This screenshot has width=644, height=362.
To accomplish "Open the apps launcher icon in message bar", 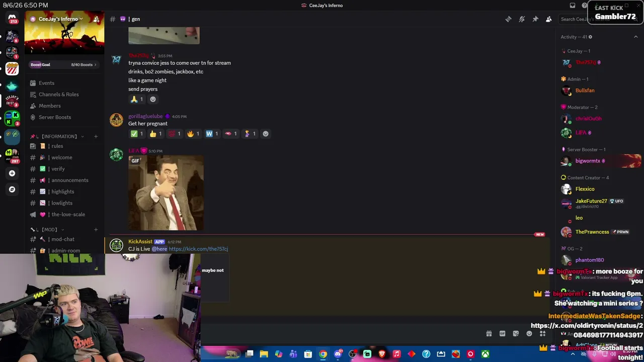I will [x=543, y=333].
